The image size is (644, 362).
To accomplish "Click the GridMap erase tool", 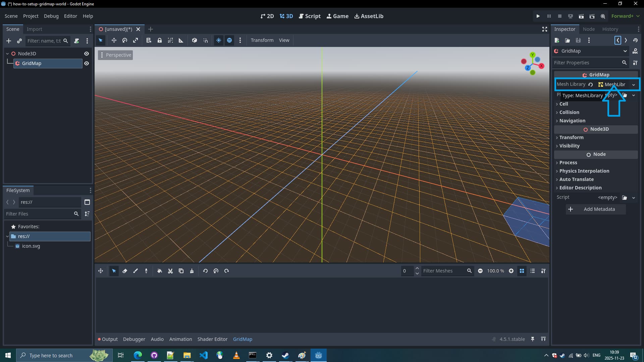I will point(125,271).
